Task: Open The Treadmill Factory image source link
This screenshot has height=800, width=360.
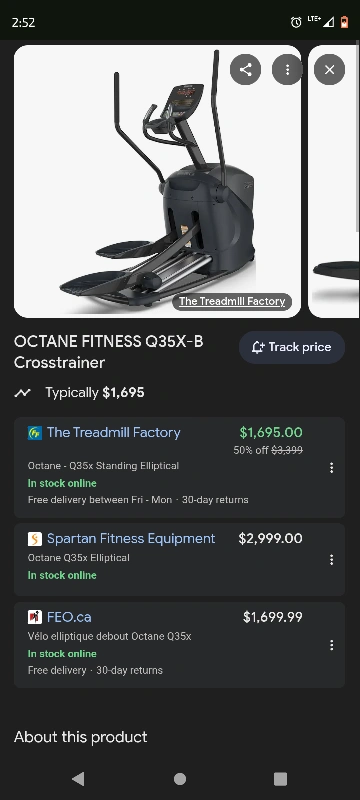Action: (232, 302)
